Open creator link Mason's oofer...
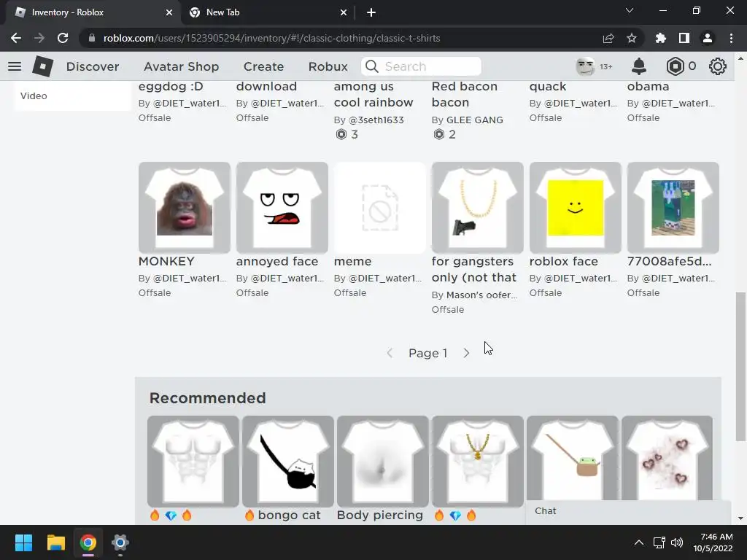The image size is (747, 560). click(481, 295)
